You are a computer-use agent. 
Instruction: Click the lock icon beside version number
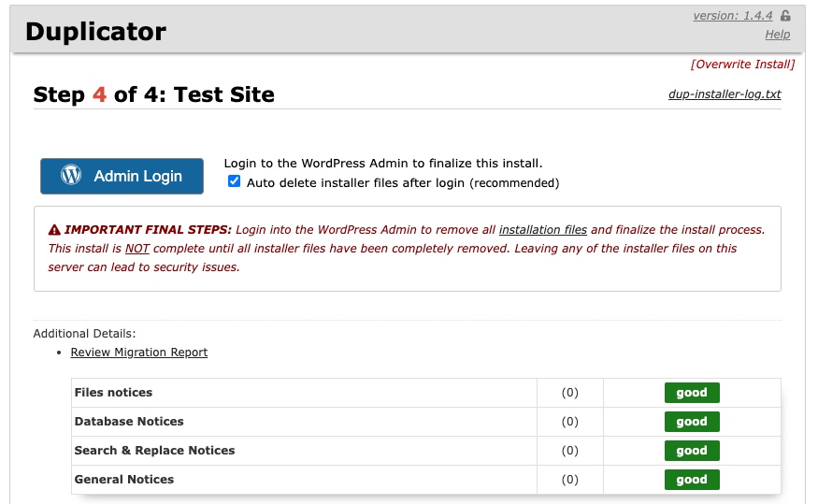click(x=785, y=16)
